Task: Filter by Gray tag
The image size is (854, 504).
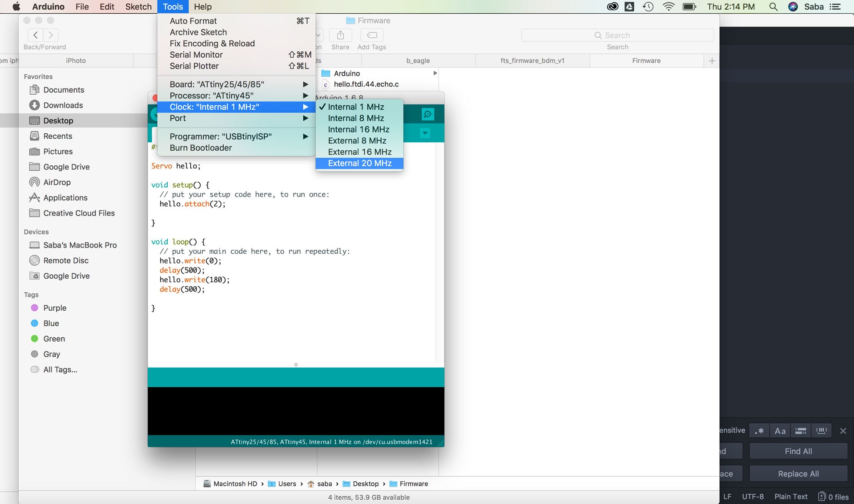Action: coord(52,354)
